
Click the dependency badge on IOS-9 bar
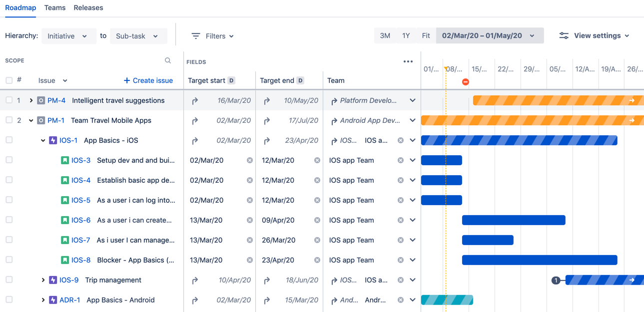[556, 280]
